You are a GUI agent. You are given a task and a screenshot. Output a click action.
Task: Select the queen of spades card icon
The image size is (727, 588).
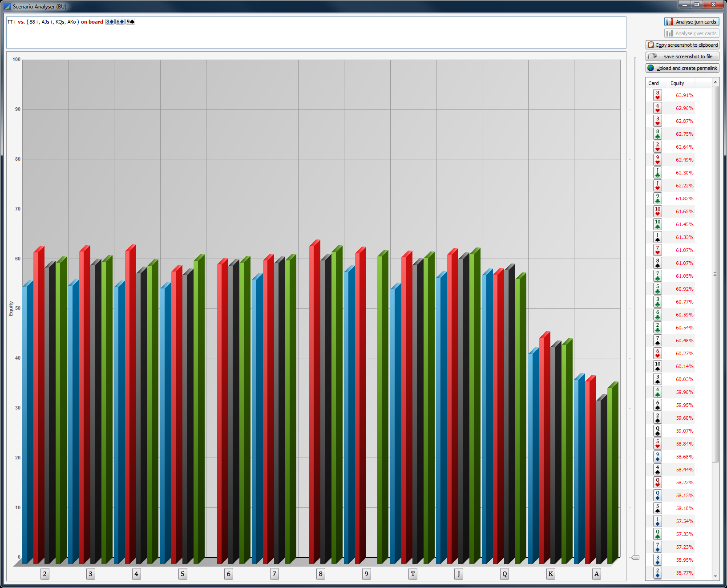(x=657, y=431)
